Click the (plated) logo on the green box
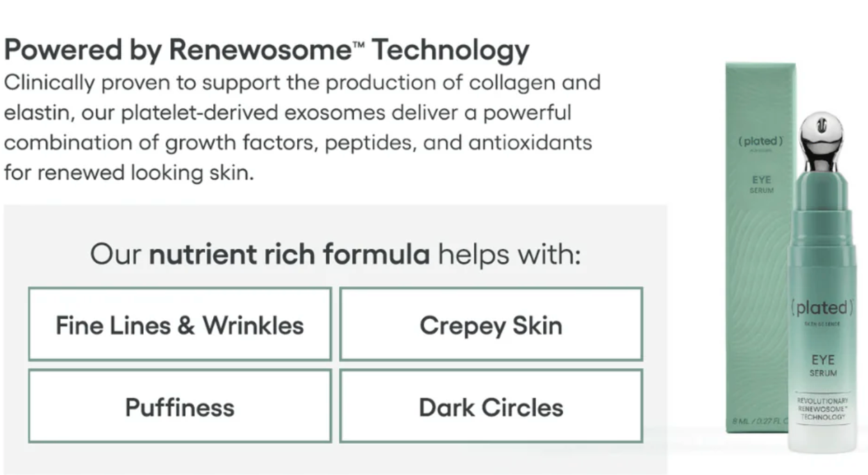 click(x=761, y=142)
